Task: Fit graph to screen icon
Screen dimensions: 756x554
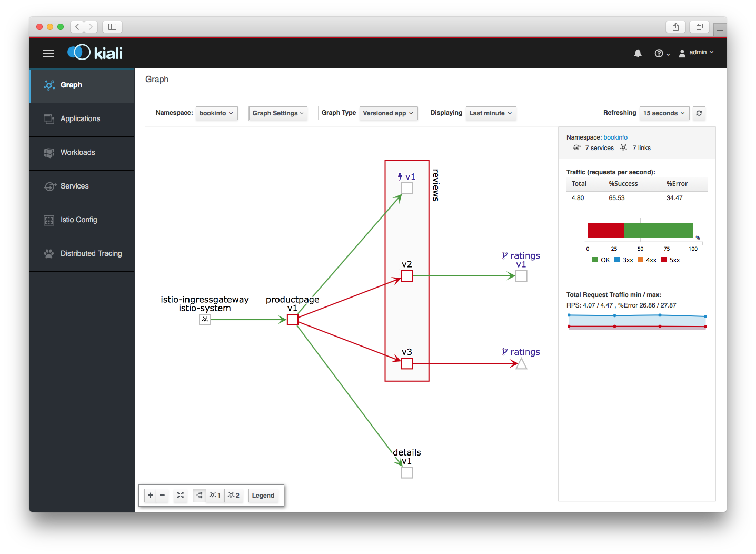Action: point(181,496)
